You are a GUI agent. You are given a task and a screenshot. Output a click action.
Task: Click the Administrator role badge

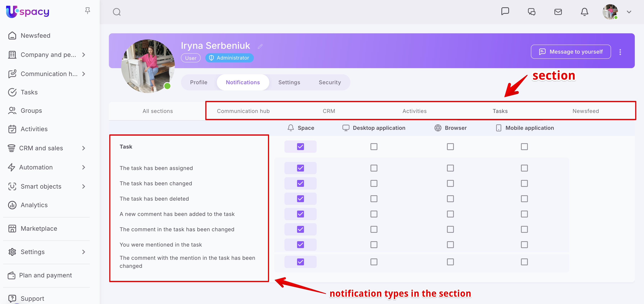coord(229,58)
